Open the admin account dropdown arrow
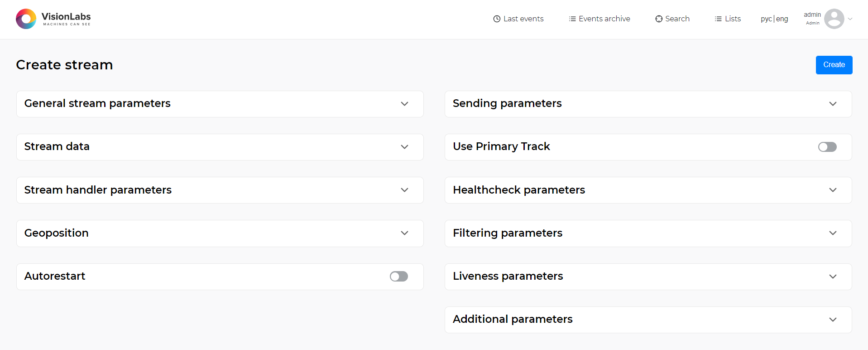This screenshot has width=868, height=350. pyautogui.click(x=850, y=19)
